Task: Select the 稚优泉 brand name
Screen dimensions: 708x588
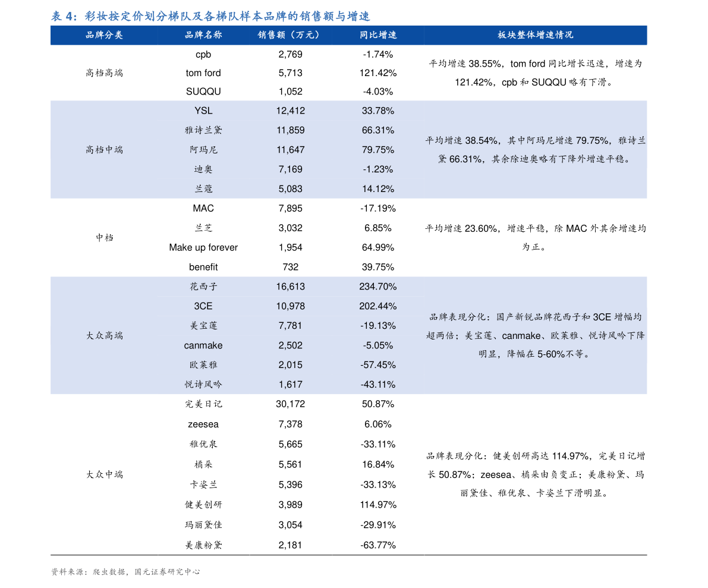Action: click(203, 444)
